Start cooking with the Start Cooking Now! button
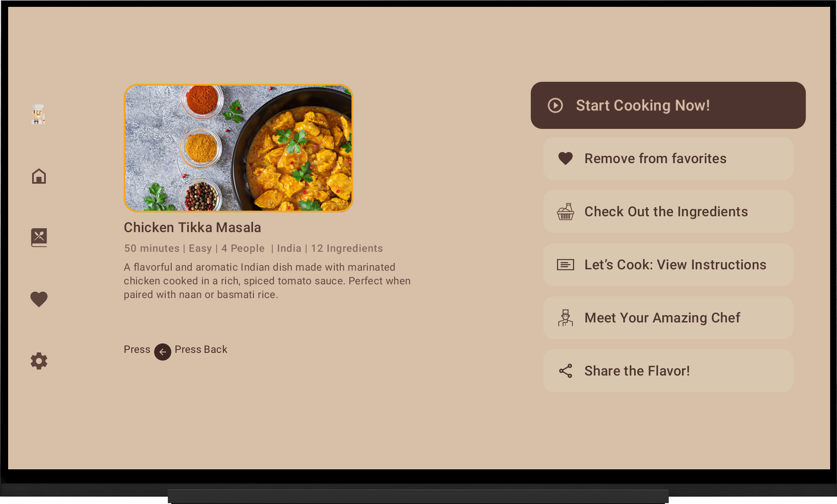This screenshot has width=837, height=504. (x=668, y=105)
